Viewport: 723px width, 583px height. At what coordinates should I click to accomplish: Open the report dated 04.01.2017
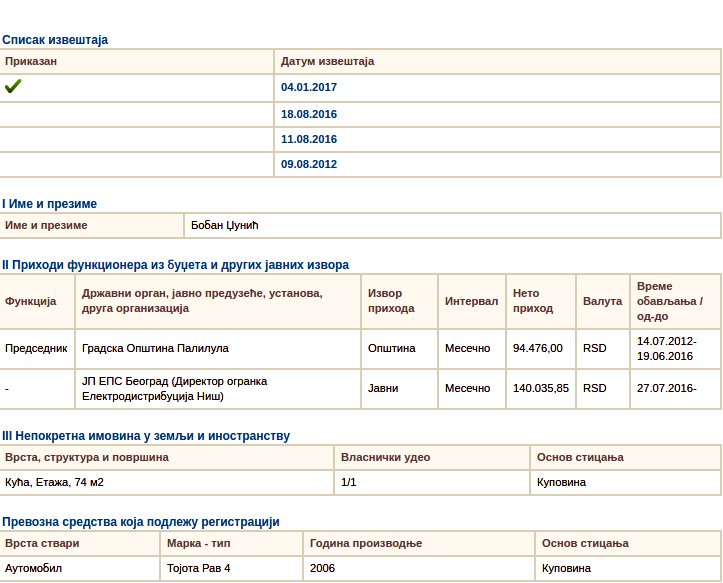click(309, 88)
